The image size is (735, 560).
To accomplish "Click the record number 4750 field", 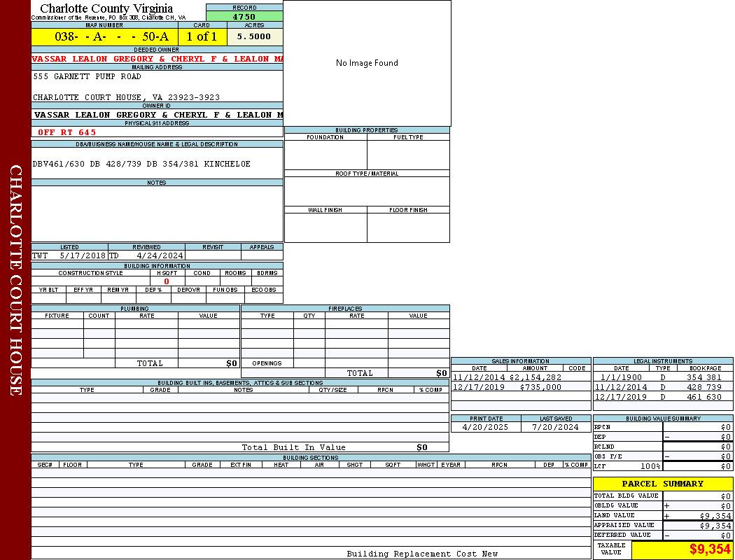I will click(x=244, y=17).
